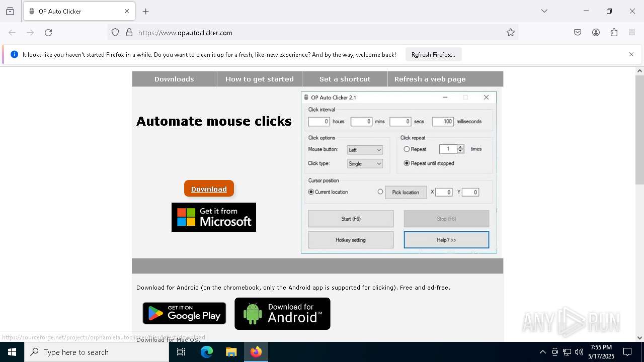The image size is (644, 362).
Task: Click the repeat times stepper arrows
Action: (x=460, y=149)
